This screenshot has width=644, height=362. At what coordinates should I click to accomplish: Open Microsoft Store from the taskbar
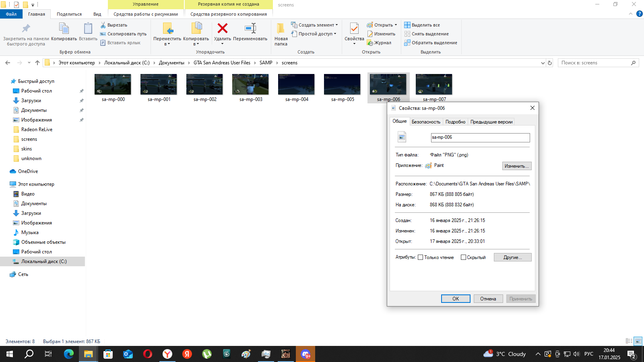click(108, 354)
